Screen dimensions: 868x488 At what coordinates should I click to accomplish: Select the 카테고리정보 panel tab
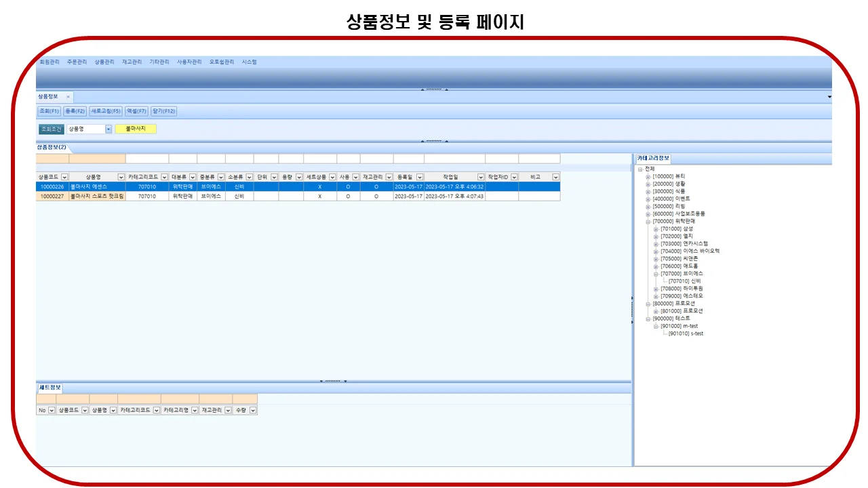pyautogui.click(x=653, y=158)
